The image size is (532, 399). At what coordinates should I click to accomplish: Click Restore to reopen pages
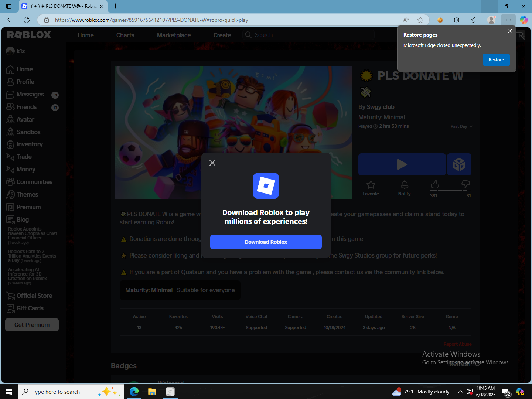(496, 60)
